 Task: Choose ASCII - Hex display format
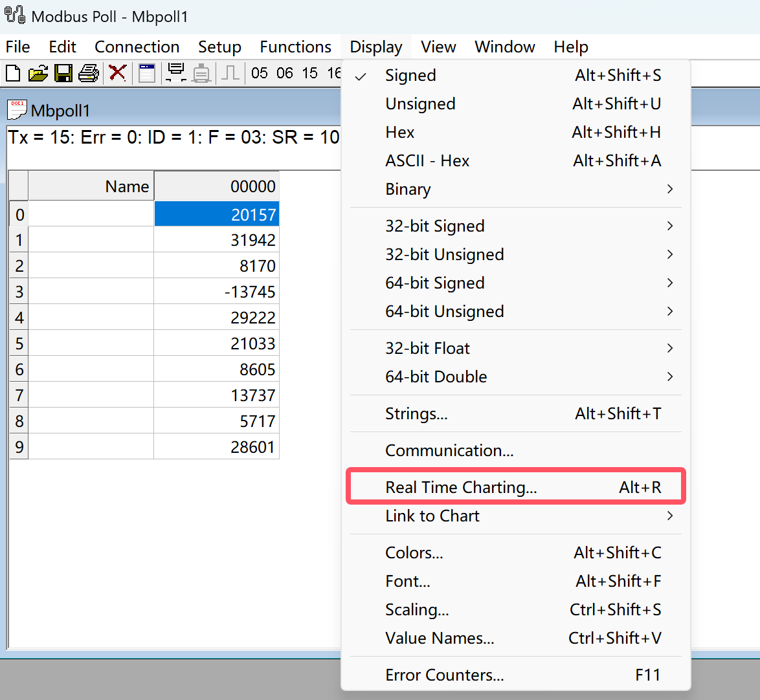(516, 161)
